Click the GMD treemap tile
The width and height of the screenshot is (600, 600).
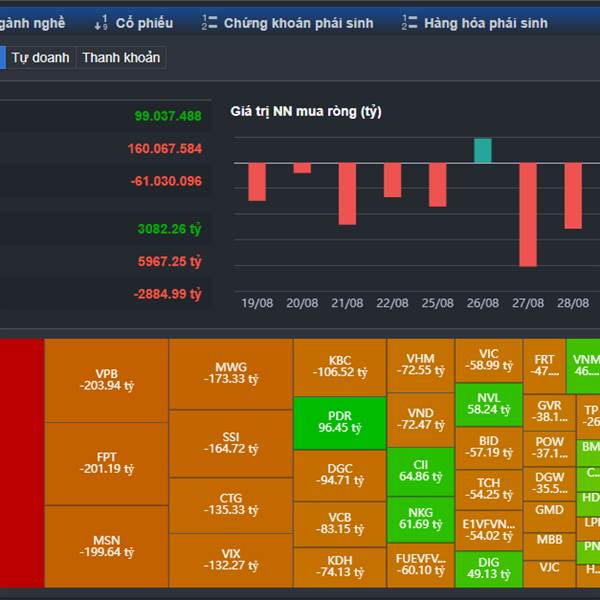pos(549,517)
